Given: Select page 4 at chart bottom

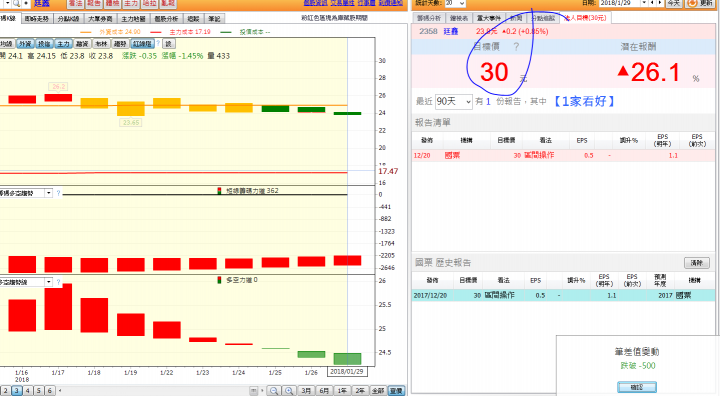Looking at the screenshot, I should (28, 390).
